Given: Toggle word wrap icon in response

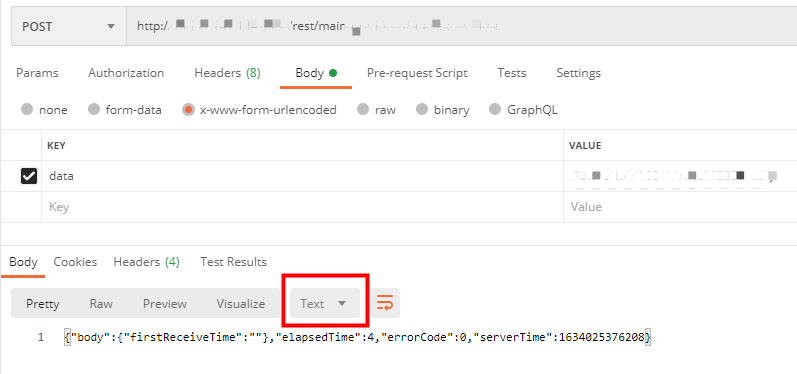Looking at the screenshot, I should pos(385,303).
